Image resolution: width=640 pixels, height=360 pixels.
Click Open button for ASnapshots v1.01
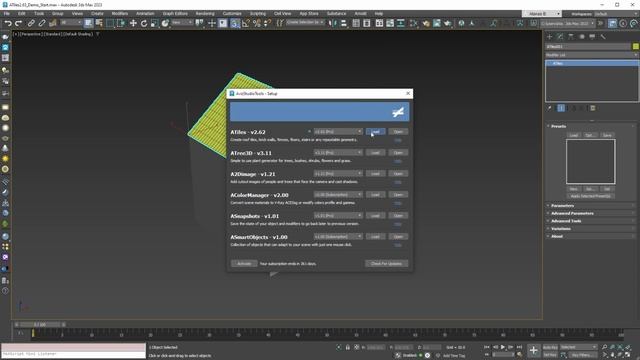point(398,216)
